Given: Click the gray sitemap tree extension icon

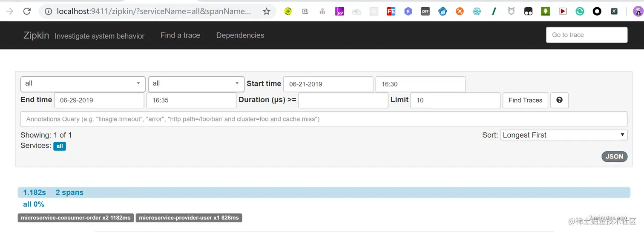Looking at the screenshot, I should tap(322, 12).
